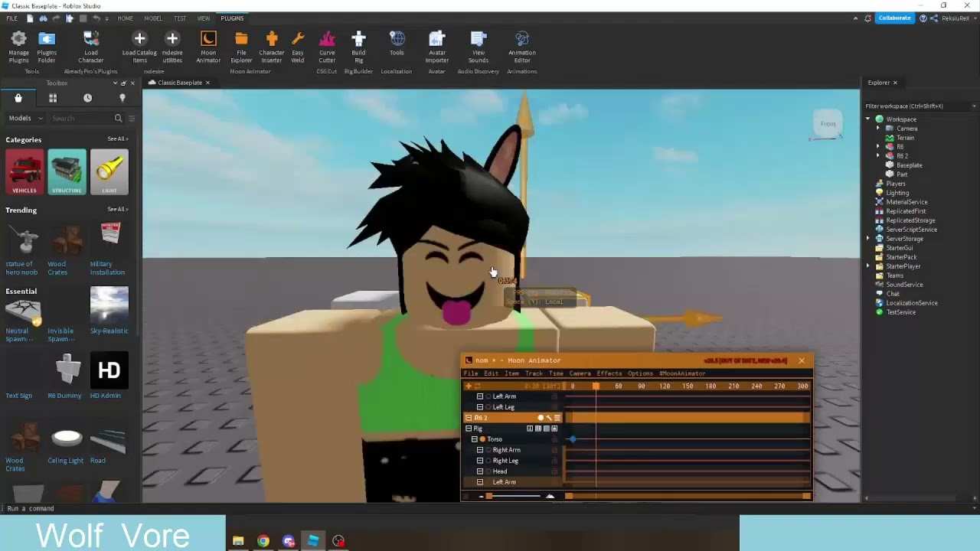Toggle the Torso orange selection dot

point(482,439)
